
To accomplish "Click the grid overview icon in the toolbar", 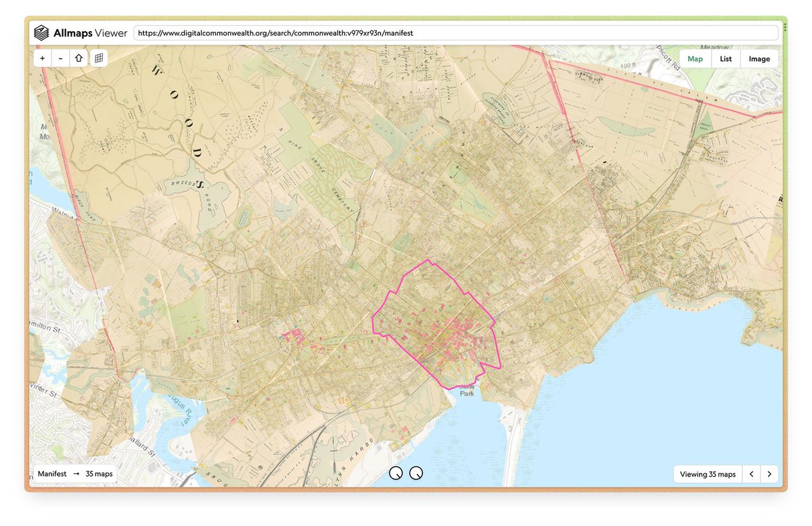I will point(98,57).
